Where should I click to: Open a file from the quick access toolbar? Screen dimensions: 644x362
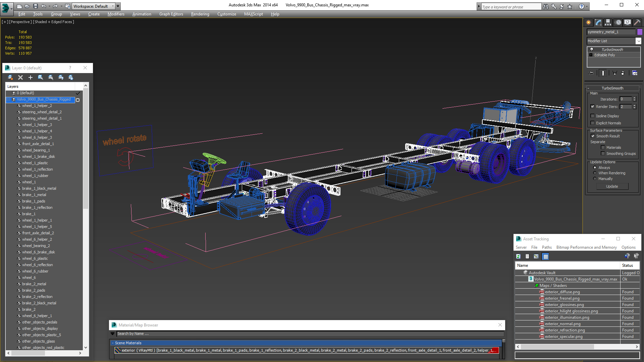coord(27,6)
